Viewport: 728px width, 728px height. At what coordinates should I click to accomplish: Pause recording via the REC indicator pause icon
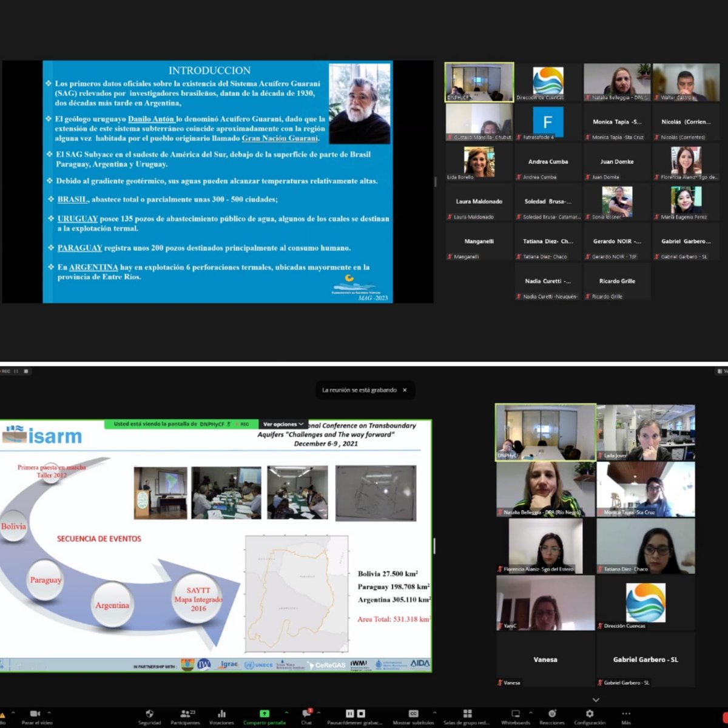[16, 371]
